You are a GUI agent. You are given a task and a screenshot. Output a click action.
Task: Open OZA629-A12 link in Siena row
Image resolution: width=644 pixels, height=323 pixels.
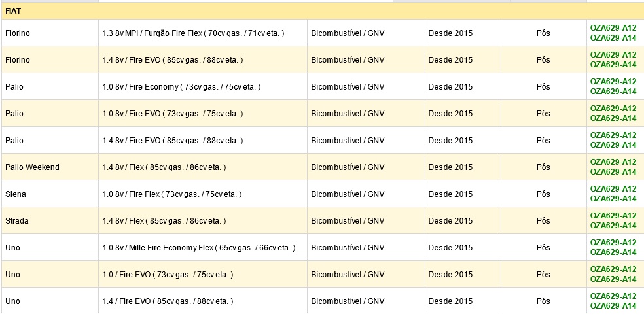point(613,189)
